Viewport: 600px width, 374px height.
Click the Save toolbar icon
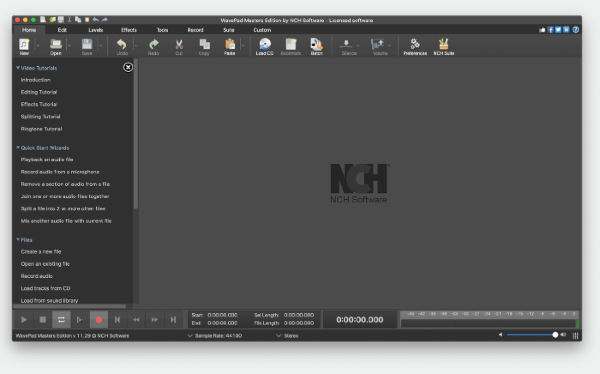click(87, 47)
